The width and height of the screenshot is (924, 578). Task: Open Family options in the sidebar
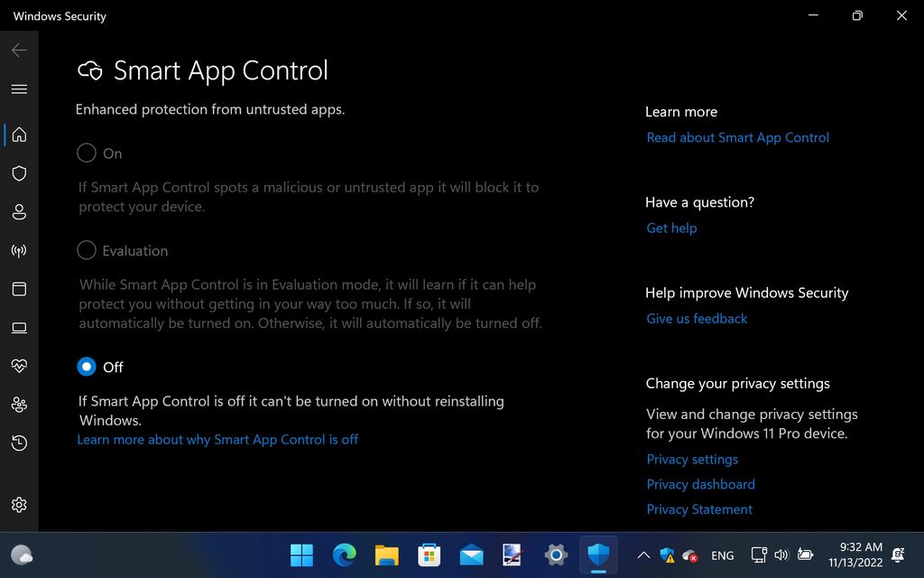(x=19, y=405)
